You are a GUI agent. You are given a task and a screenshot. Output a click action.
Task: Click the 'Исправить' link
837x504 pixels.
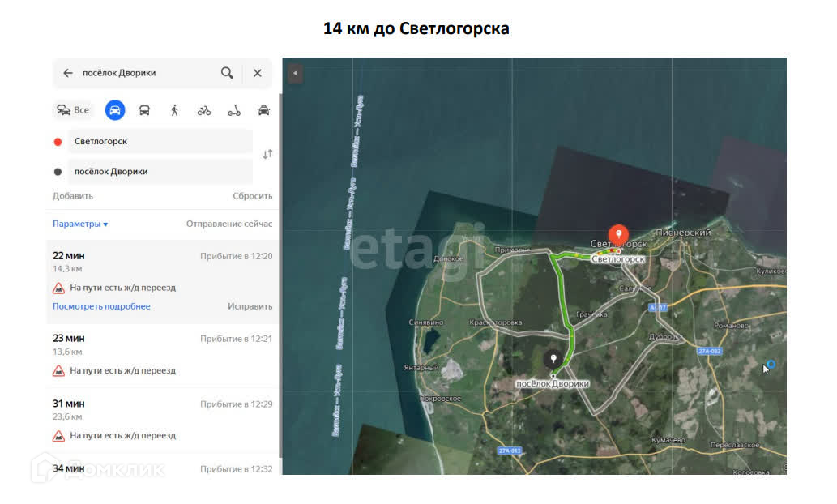[250, 306]
